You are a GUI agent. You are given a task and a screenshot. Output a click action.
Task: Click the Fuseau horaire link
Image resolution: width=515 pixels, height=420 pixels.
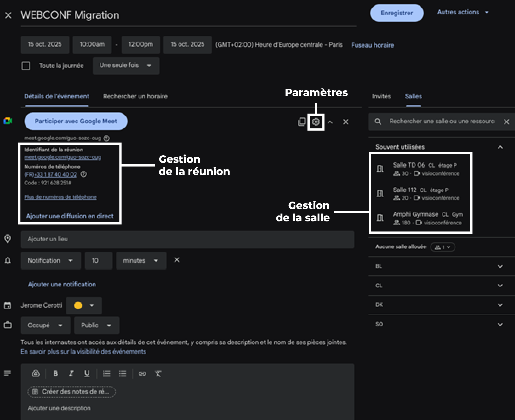click(x=373, y=45)
